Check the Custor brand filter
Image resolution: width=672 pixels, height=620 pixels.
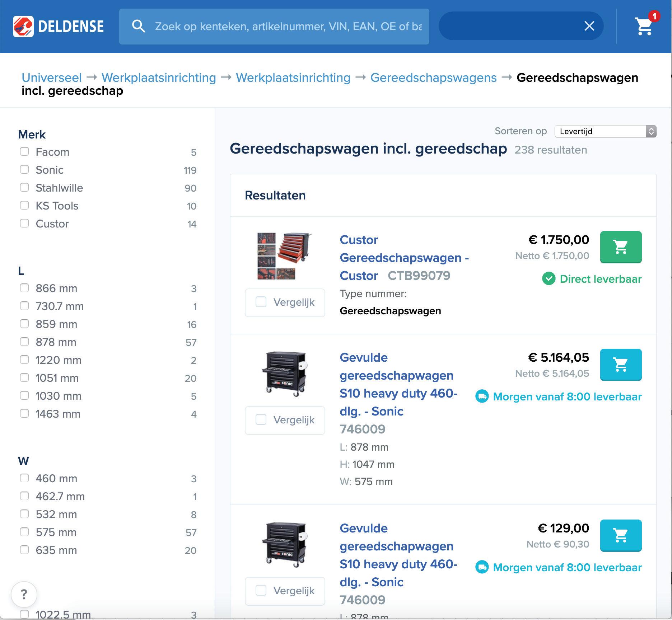(24, 223)
